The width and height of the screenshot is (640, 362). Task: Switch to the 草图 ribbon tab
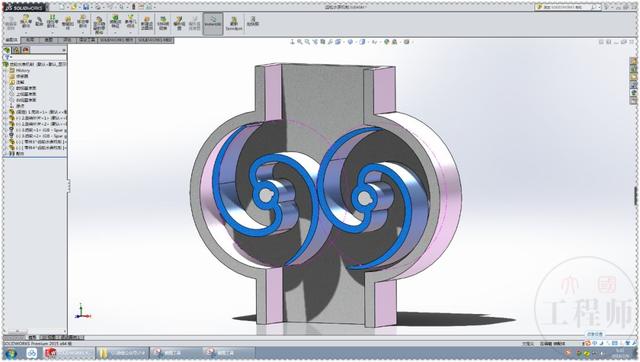(x=49, y=40)
